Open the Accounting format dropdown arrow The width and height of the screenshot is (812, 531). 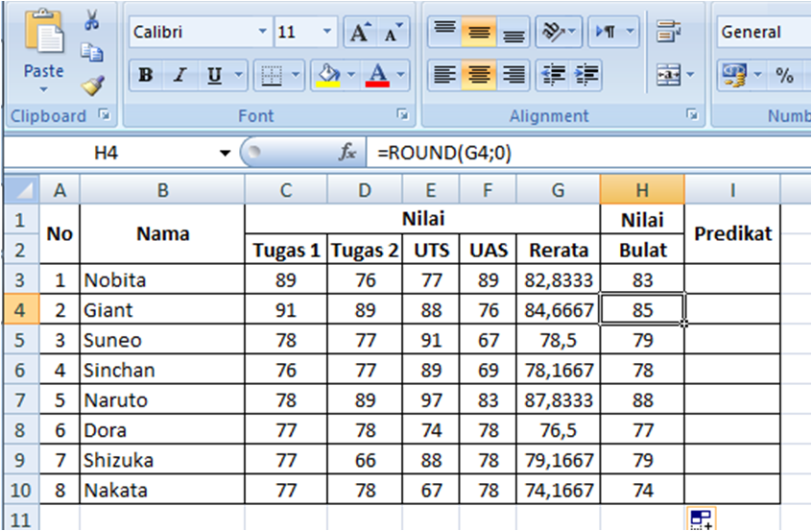(757, 75)
